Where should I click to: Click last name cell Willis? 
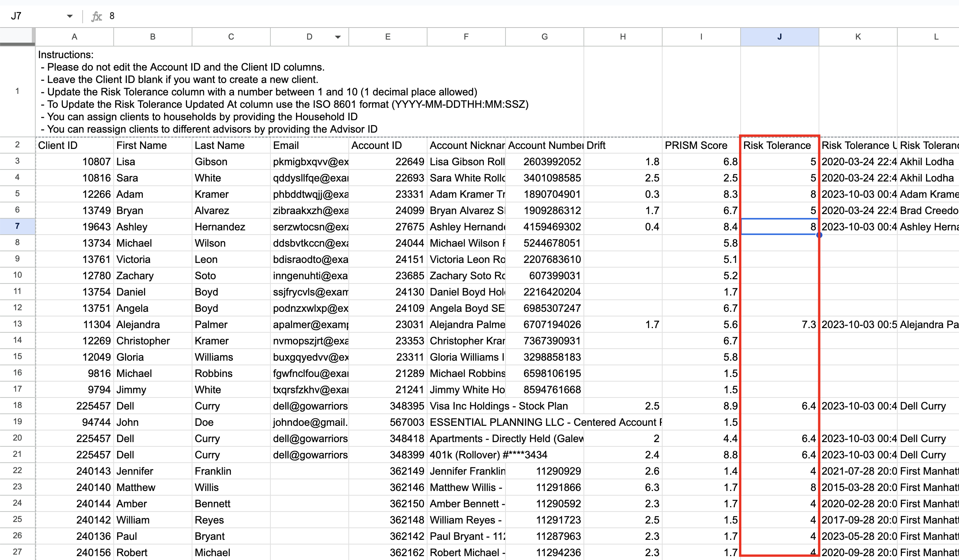click(x=231, y=487)
